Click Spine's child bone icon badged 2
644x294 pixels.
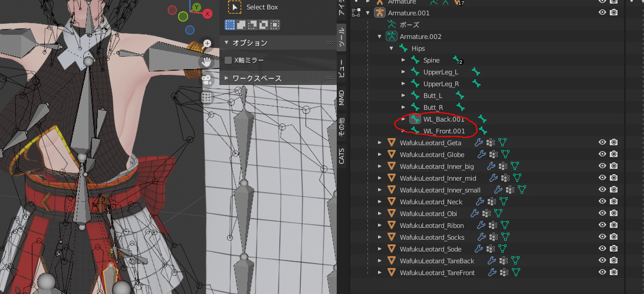coord(458,60)
